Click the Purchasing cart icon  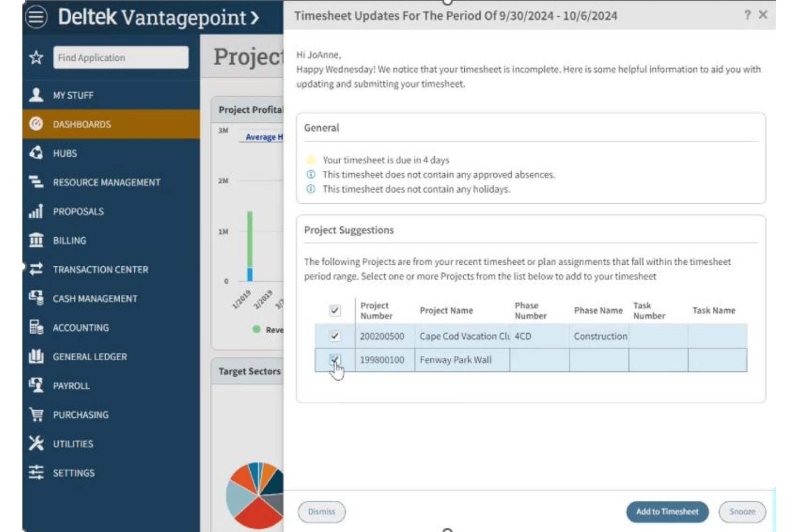coord(36,414)
